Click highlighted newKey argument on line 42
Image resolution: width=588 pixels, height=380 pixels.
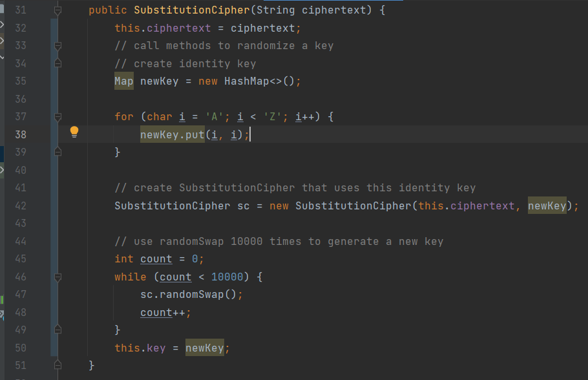pyautogui.click(x=547, y=206)
